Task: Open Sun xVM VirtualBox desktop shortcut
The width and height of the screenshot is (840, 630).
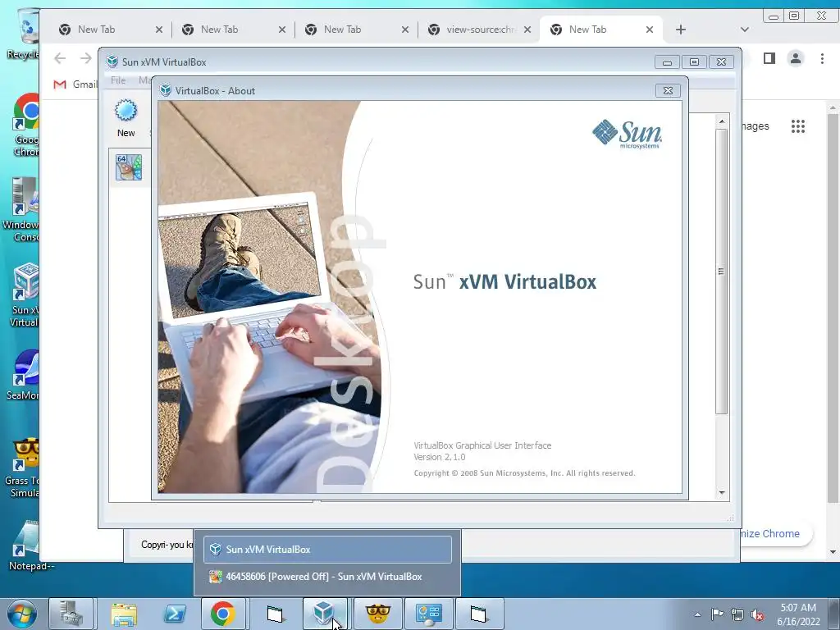Action: [25, 294]
